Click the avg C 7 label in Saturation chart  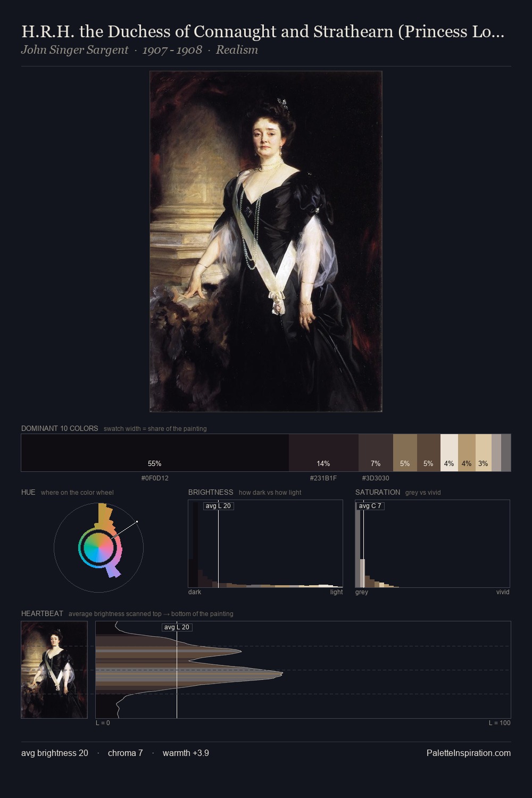point(370,506)
